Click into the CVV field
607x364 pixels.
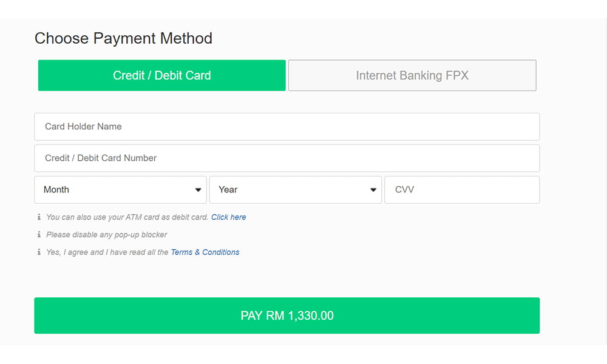click(x=462, y=190)
